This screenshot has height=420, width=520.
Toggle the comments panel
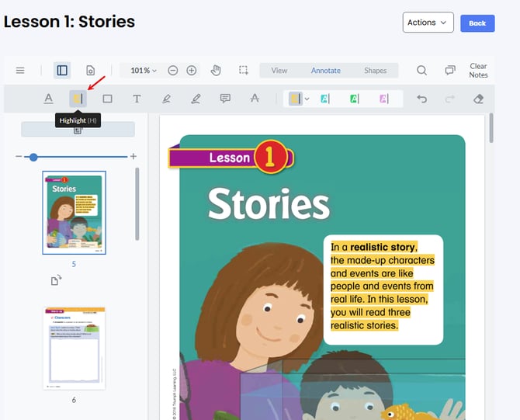(x=450, y=71)
